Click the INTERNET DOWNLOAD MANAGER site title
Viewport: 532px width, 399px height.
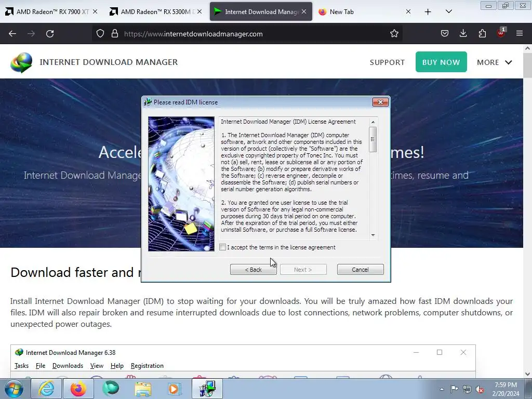109,62
